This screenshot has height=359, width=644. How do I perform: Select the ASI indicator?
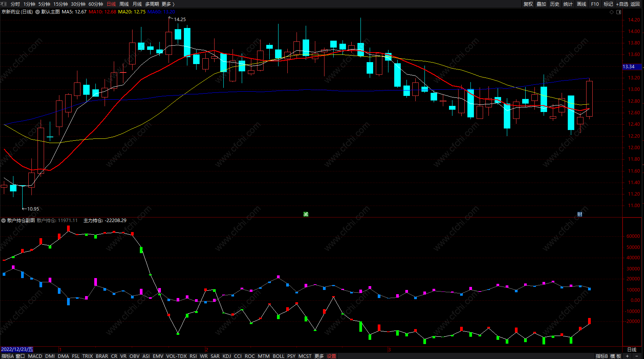click(x=146, y=356)
